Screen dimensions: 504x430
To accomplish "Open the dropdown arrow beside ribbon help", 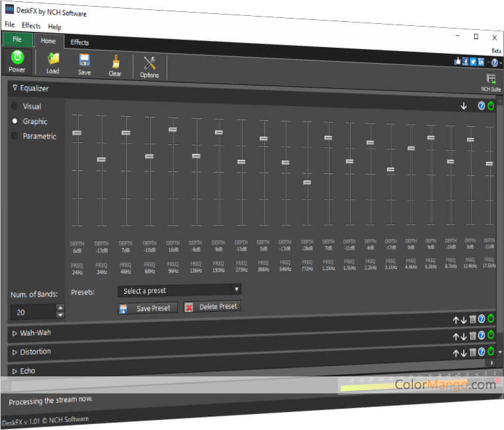I will coord(501,63).
